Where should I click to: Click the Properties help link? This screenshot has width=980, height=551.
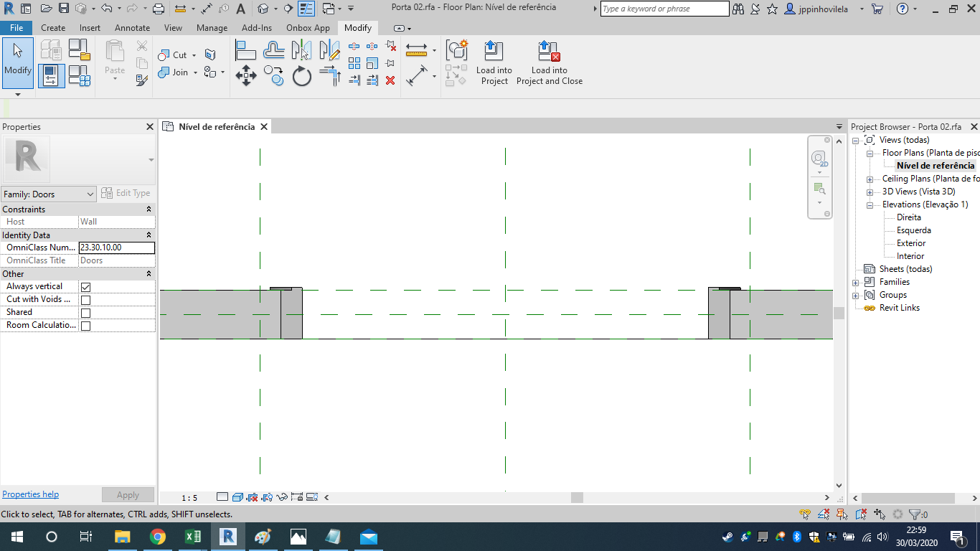30,494
